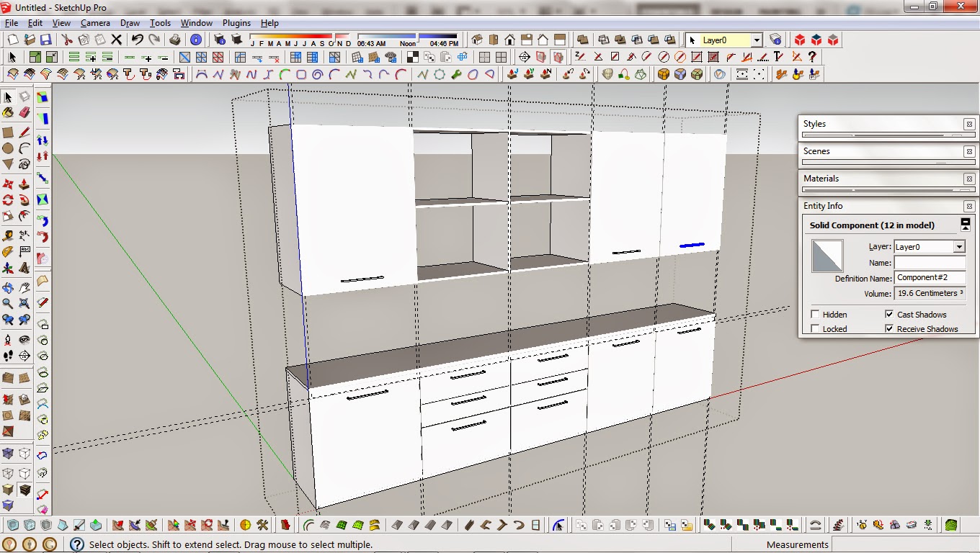This screenshot has width=980, height=553.
Task: Click the Erase X icon in the standard toolbar
Action: point(116,40)
